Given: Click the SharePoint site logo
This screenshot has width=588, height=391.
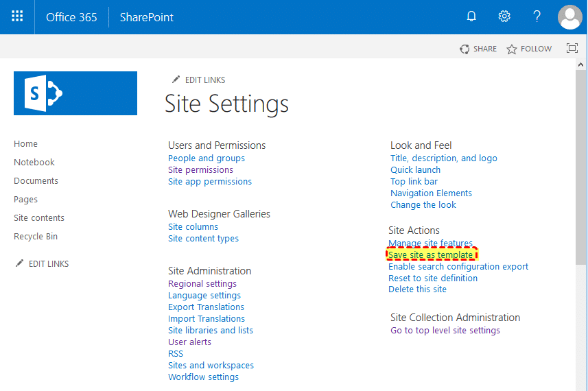Looking at the screenshot, I should tap(75, 93).
